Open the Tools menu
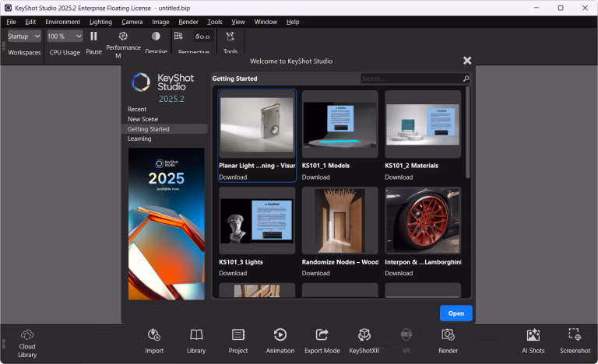The height and width of the screenshot is (364, 598). tap(215, 22)
